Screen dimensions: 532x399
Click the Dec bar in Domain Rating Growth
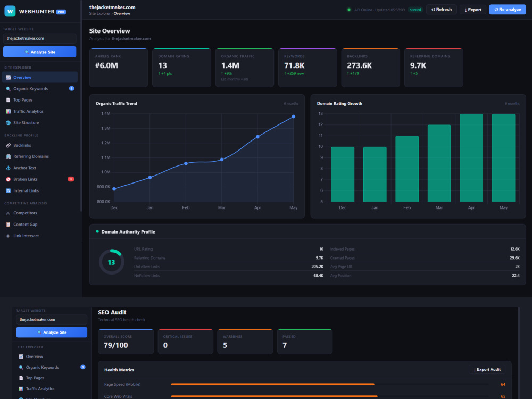[343, 174]
